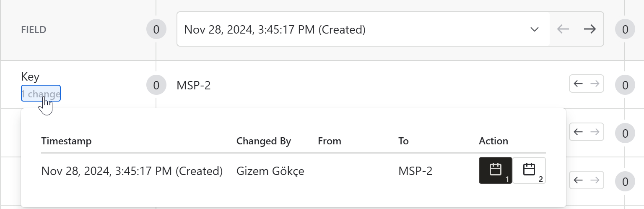
Task: Click the 0 badge at the Key row's right end
Action: coord(625,86)
